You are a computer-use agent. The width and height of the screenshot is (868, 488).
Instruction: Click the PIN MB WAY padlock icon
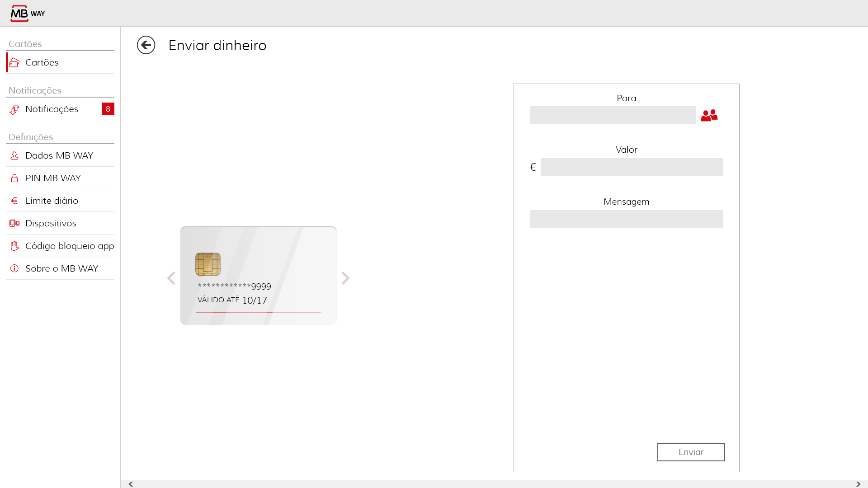click(14, 178)
